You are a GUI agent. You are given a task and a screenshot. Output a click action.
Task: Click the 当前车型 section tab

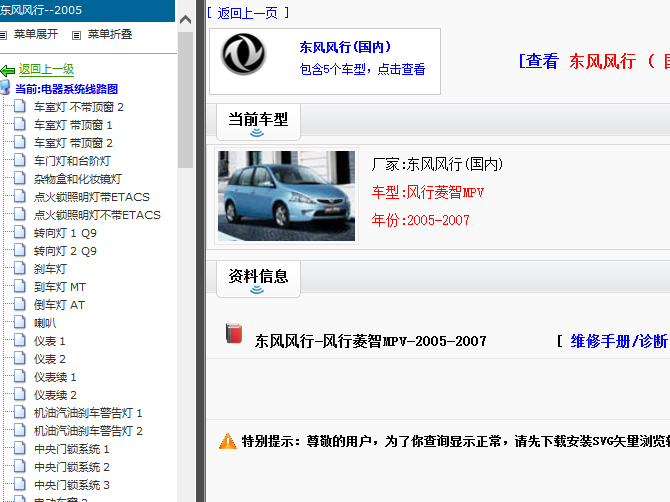point(258,122)
